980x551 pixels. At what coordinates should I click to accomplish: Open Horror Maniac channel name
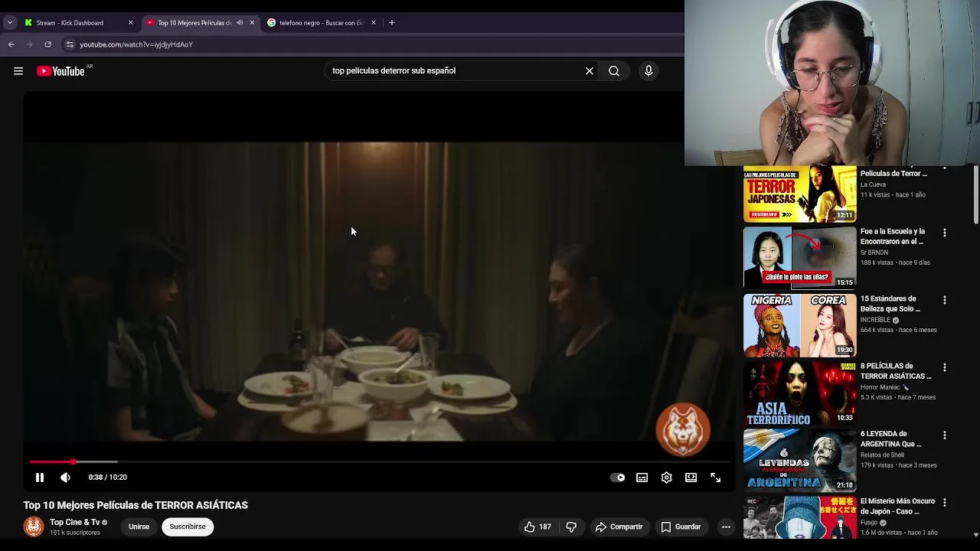pyautogui.click(x=880, y=387)
